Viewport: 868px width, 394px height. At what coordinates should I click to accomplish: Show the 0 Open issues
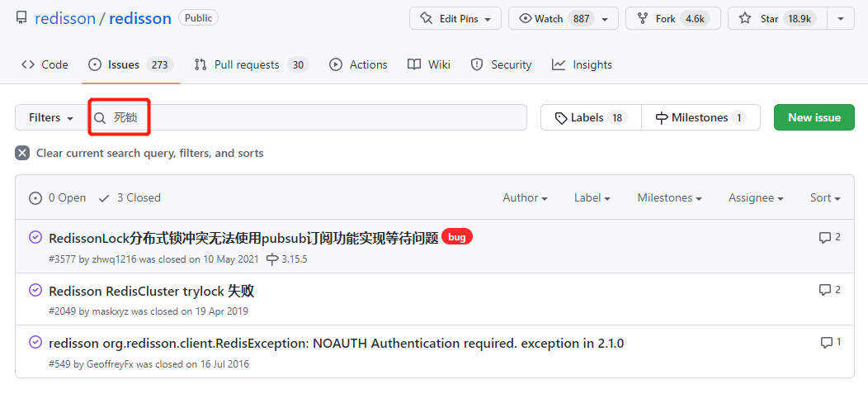tap(58, 198)
